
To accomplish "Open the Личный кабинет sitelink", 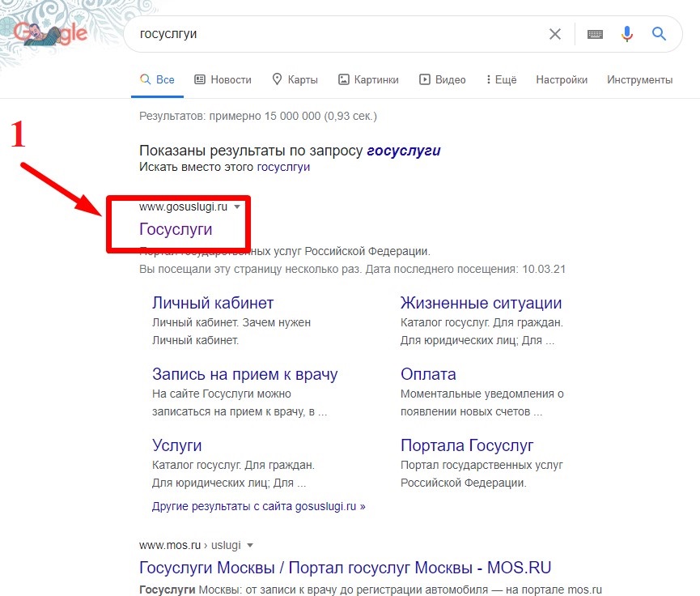I will [x=213, y=303].
